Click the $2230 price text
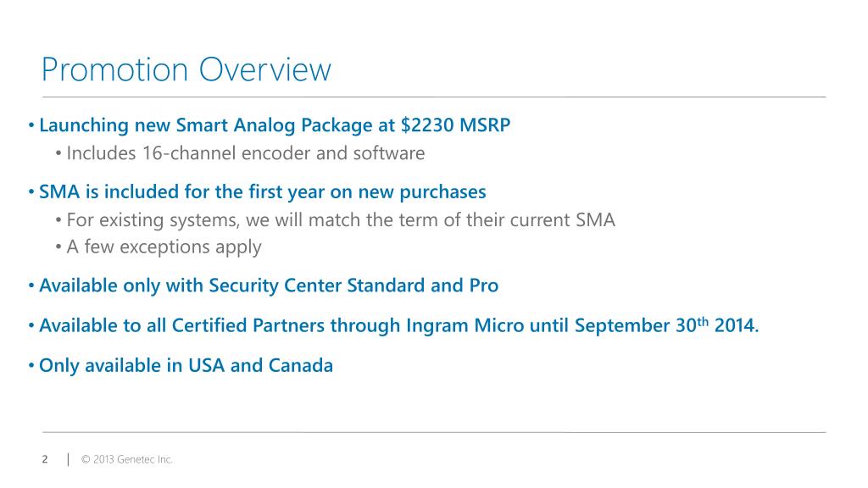Image resolution: width=868 pixels, height=488 pixels. (427, 125)
